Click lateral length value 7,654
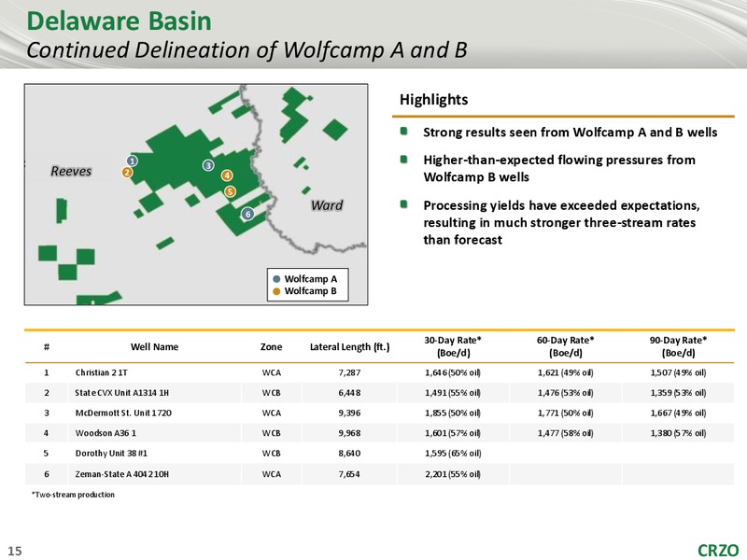Viewport: 747px width, 560px height. (349, 474)
